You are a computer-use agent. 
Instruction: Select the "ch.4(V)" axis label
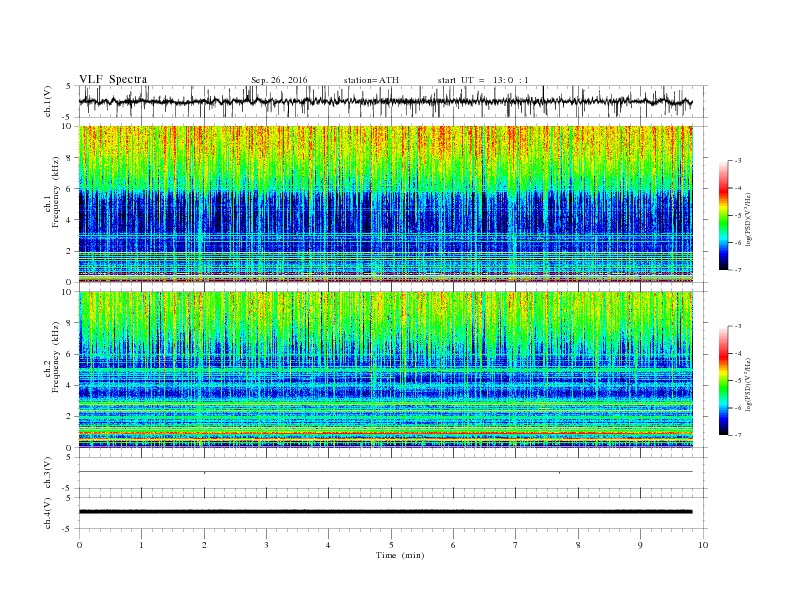click(48, 513)
